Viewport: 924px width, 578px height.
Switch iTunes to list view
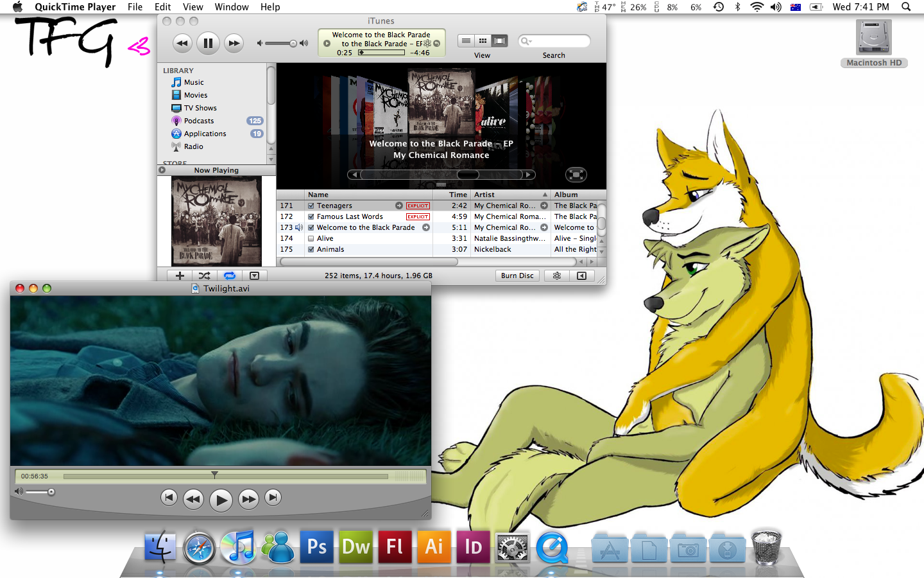pos(466,41)
